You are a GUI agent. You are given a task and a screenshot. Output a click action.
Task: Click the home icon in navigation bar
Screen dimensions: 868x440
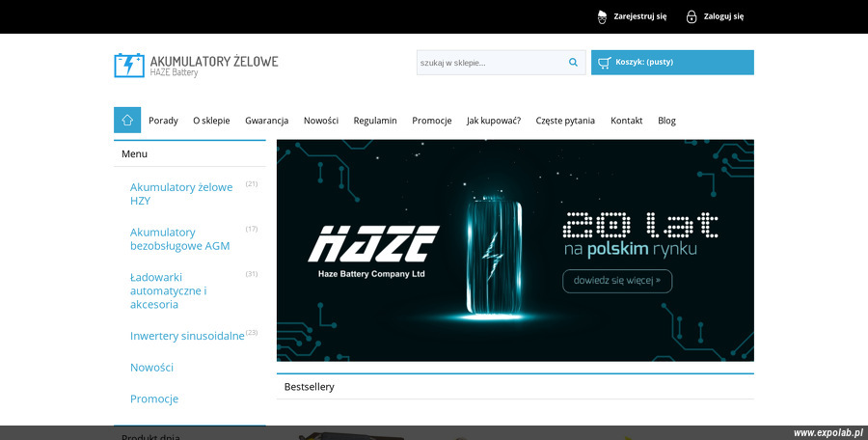pos(127,120)
